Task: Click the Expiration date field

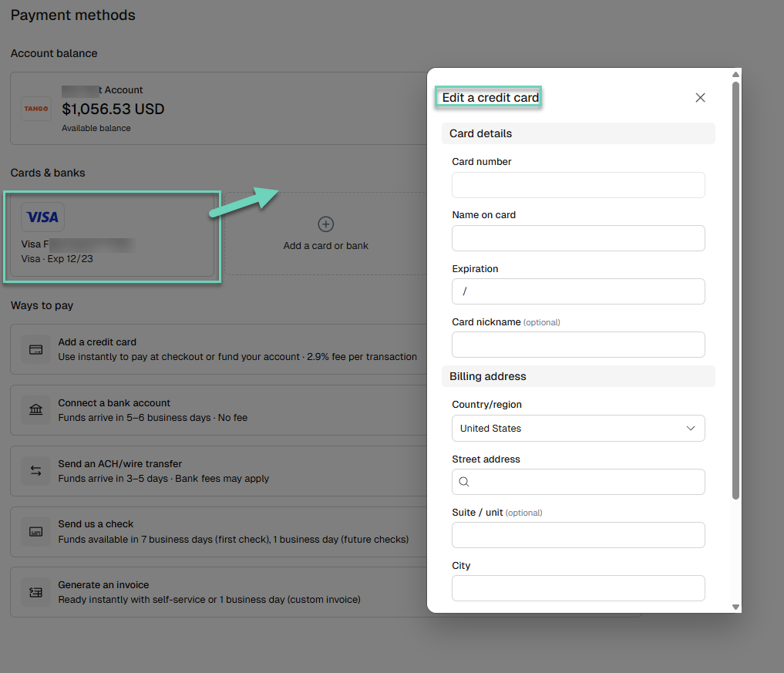Action: pos(578,291)
